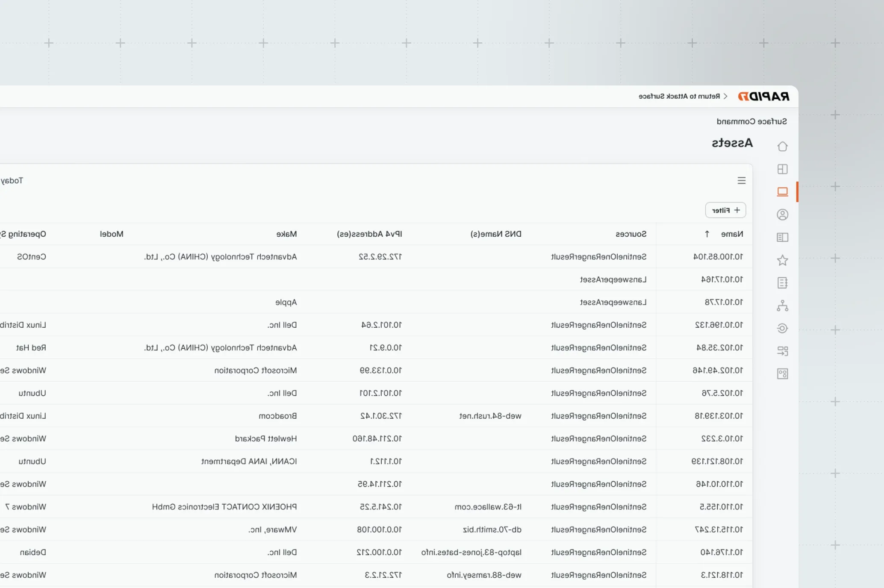
Task: Open the split reader panel sidebar icon
Action: 782,237
